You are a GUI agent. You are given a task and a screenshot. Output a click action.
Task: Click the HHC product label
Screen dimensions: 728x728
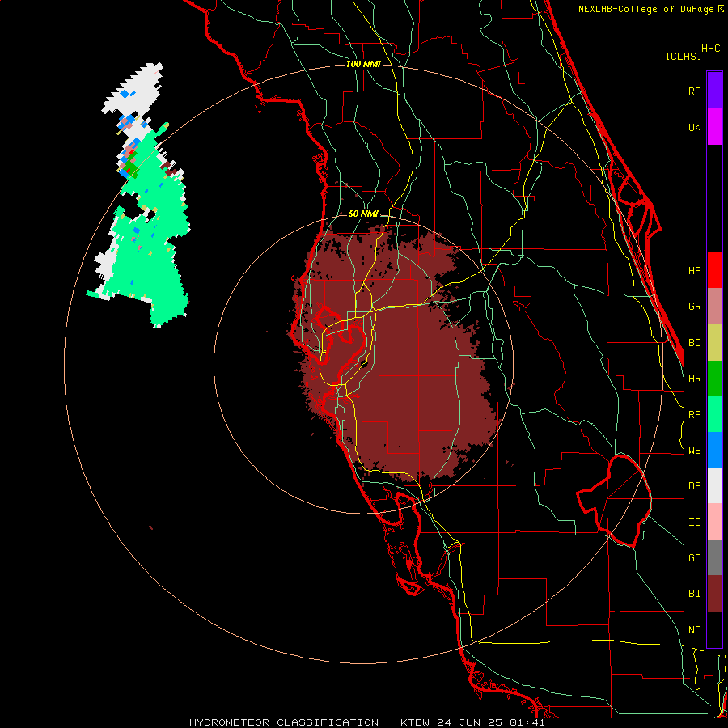click(710, 49)
